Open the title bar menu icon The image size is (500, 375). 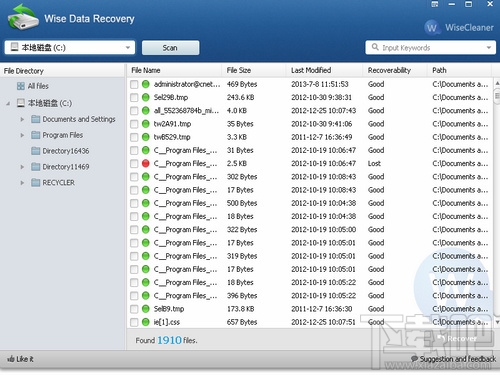[434, 4]
